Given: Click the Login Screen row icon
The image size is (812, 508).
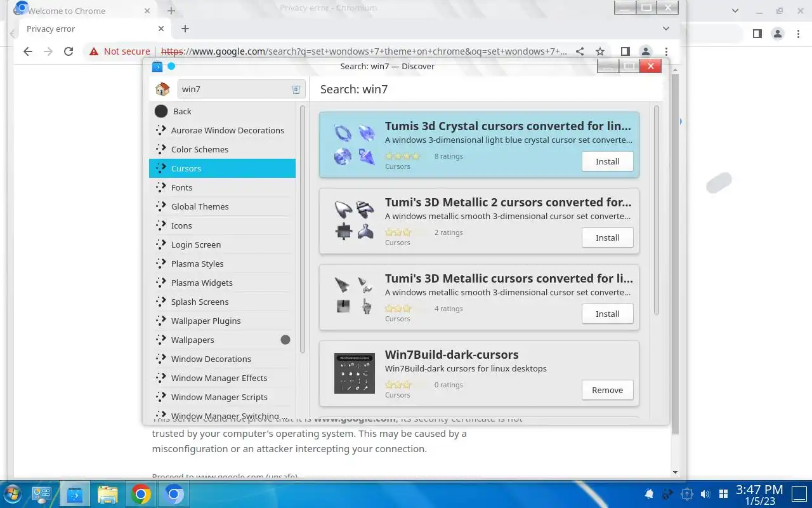Looking at the screenshot, I should [161, 244].
